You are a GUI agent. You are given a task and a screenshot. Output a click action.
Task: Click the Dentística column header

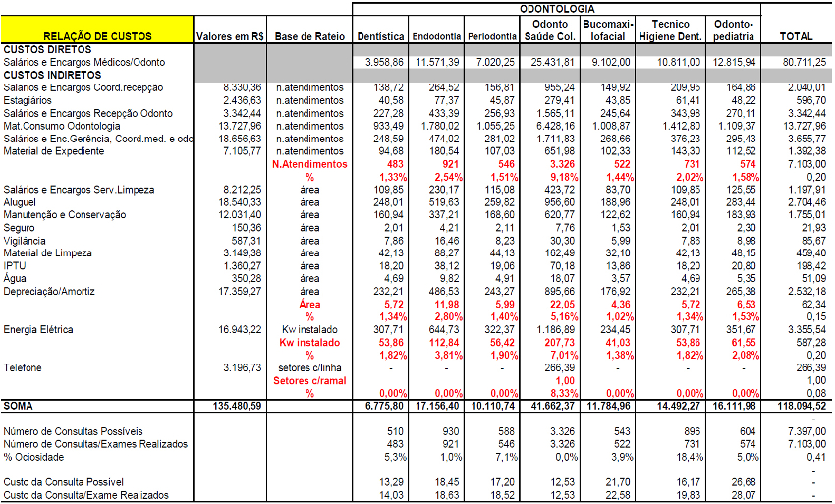381,36
